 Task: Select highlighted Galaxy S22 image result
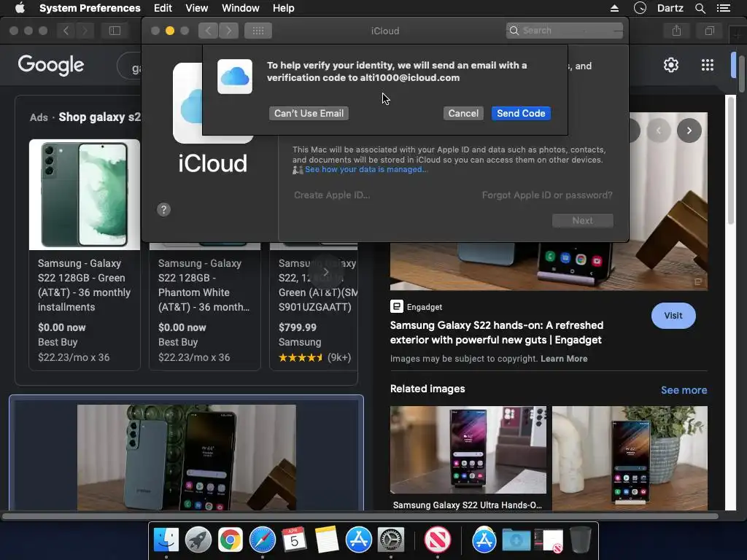point(186,454)
